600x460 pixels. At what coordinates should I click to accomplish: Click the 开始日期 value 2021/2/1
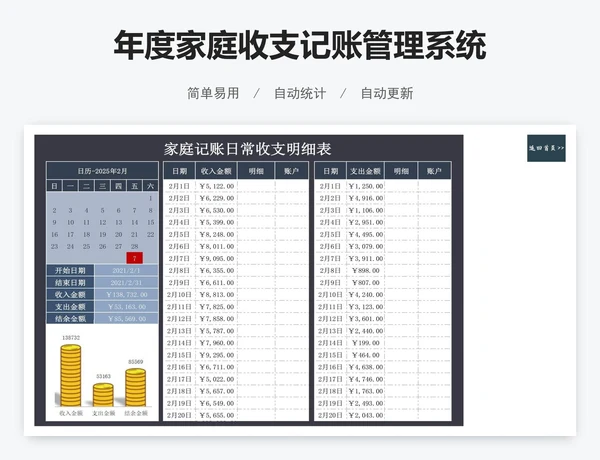click(127, 271)
